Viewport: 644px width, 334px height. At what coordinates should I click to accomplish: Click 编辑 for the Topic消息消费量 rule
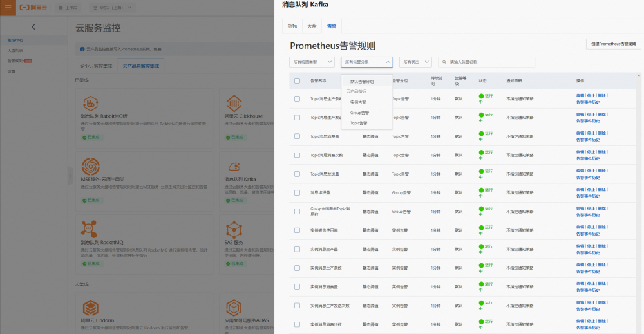click(x=580, y=133)
